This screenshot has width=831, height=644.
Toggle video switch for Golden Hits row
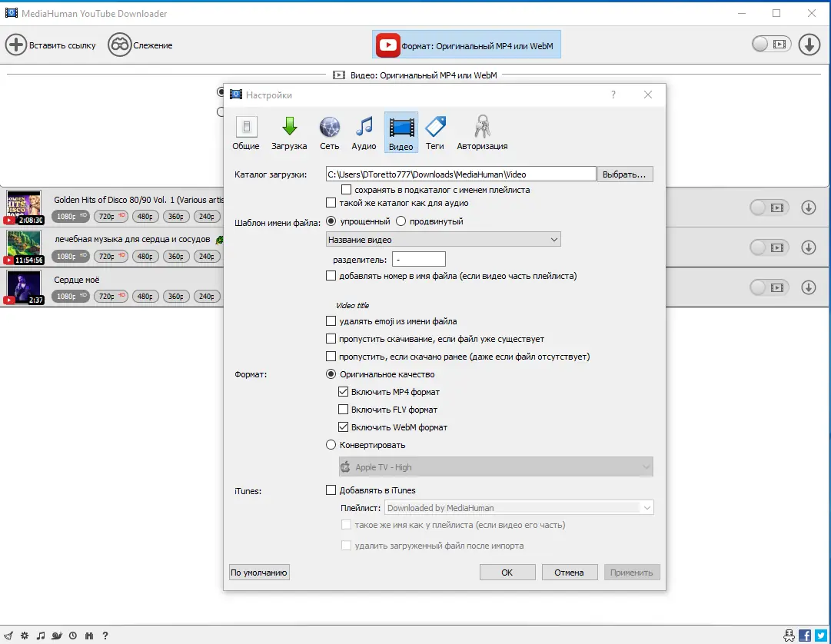point(770,207)
